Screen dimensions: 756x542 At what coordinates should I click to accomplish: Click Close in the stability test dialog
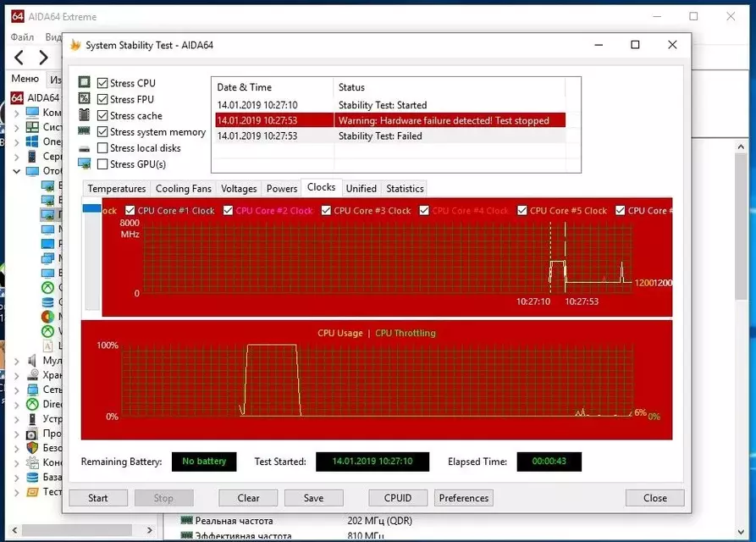click(654, 498)
